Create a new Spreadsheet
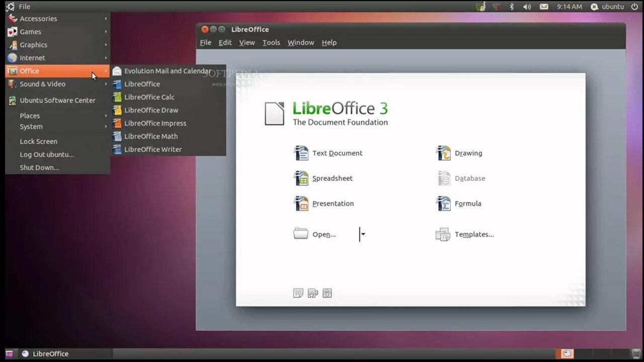The height and width of the screenshot is (362, 644). (x=323, y=178)
